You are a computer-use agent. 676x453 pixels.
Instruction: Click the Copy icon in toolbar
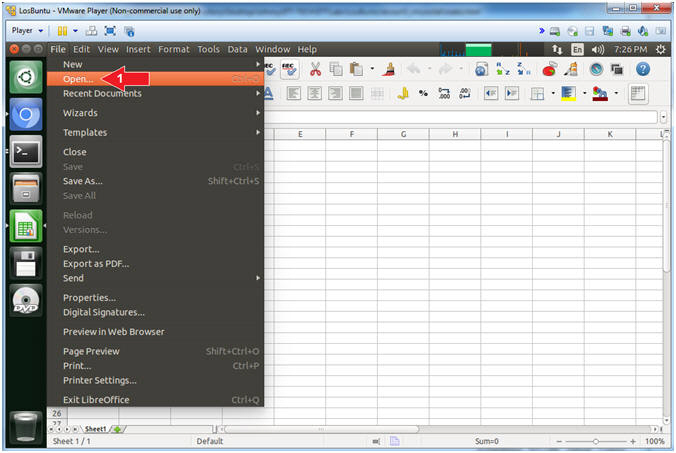click(x=336, y=69)
